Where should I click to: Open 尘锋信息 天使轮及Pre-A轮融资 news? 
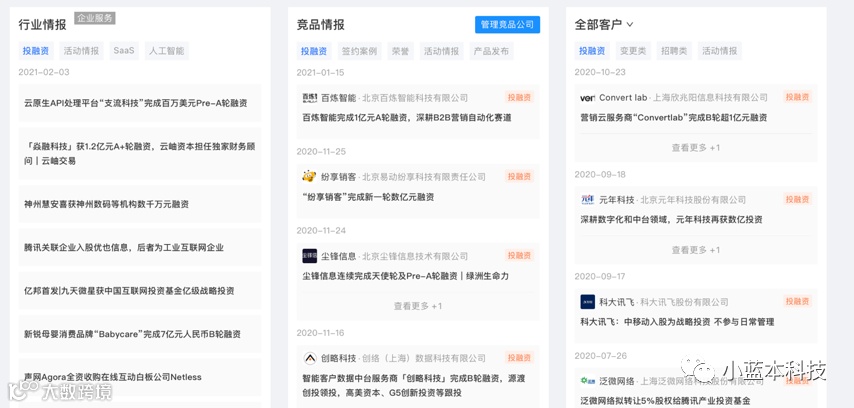[x=405, y=276]
